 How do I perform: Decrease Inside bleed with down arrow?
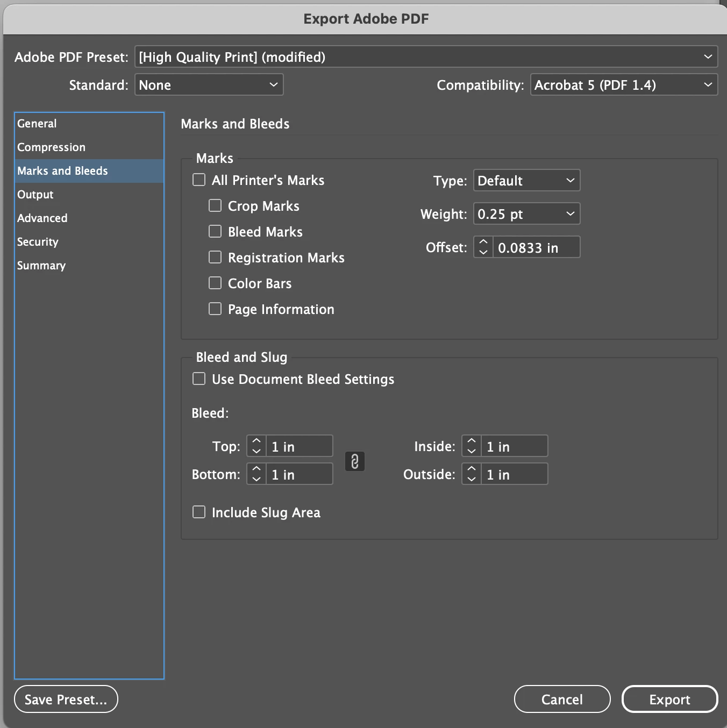coord(472,451)
